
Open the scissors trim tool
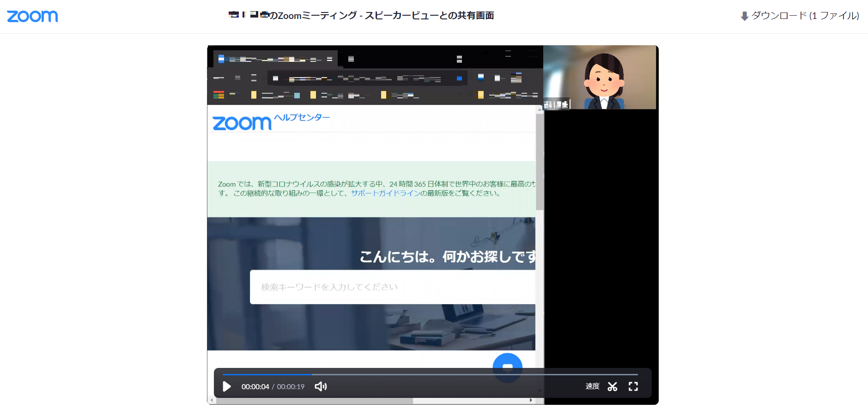[613, 386]
